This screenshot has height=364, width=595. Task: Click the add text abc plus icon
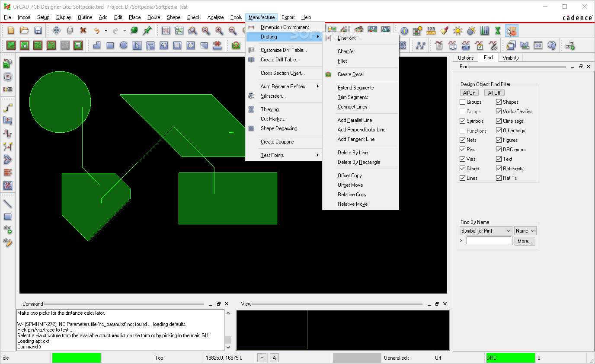click(7, 230)
